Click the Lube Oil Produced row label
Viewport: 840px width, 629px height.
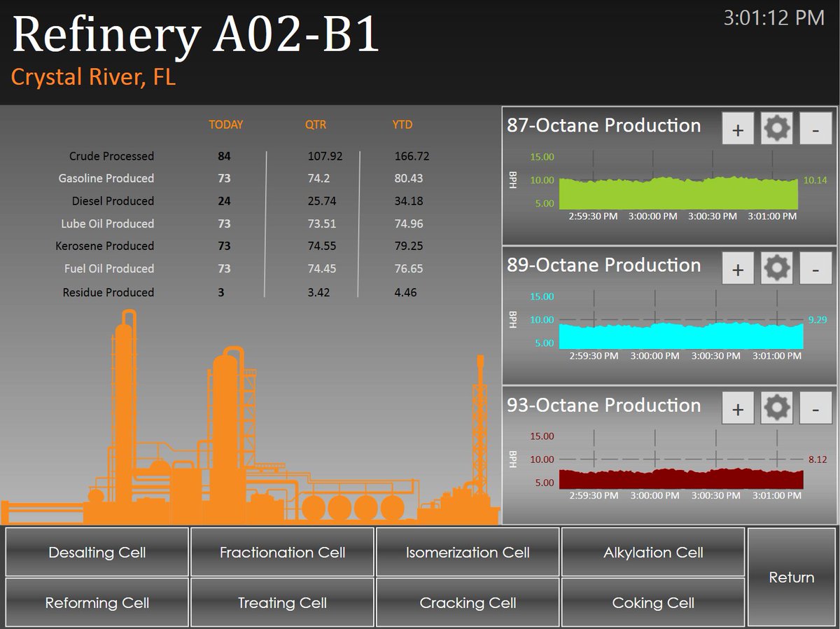(107, 223)
